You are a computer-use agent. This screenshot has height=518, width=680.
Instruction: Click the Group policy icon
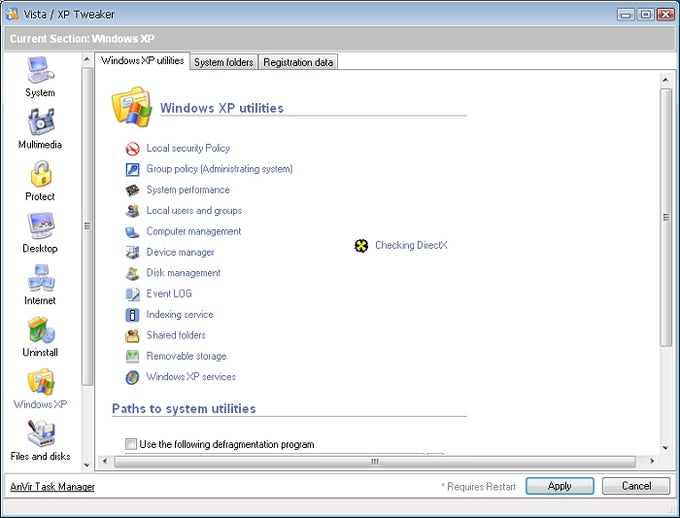[x=132, y=169]
